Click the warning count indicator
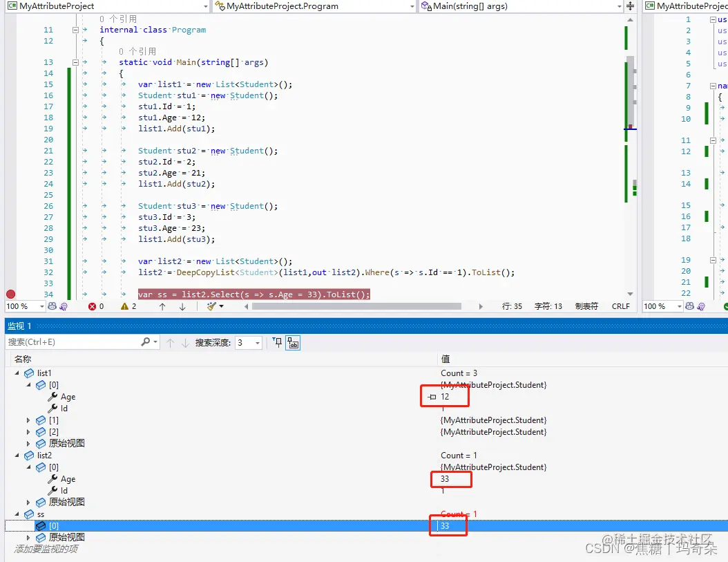Image resolution: width=728 pixels, height=562 pixels. pyautogui.click(x=128, y=306)
